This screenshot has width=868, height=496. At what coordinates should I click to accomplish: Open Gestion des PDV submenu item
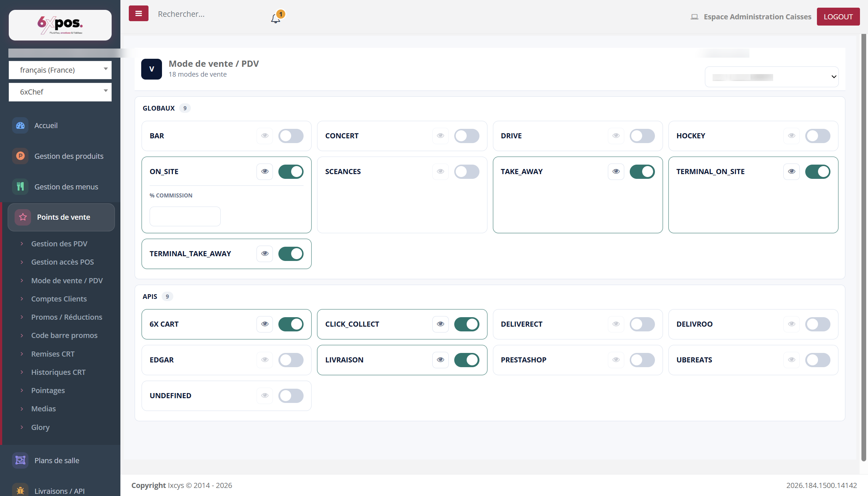tap(59, 244)
